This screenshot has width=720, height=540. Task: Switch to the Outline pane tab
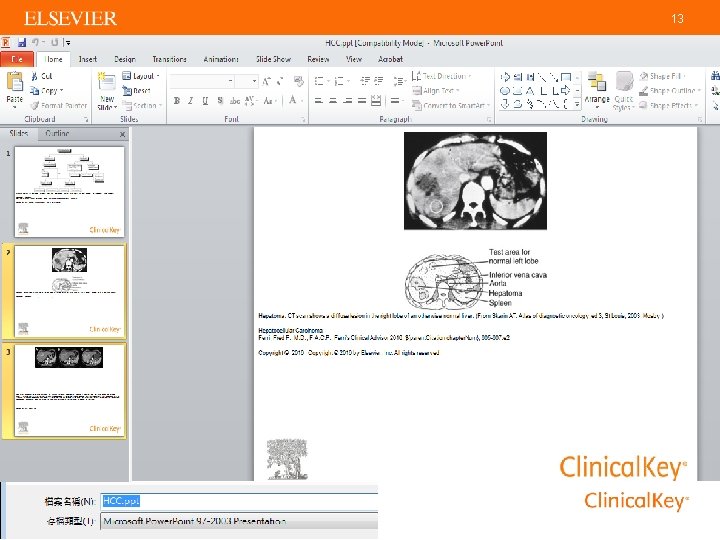(x=57, y=133)
